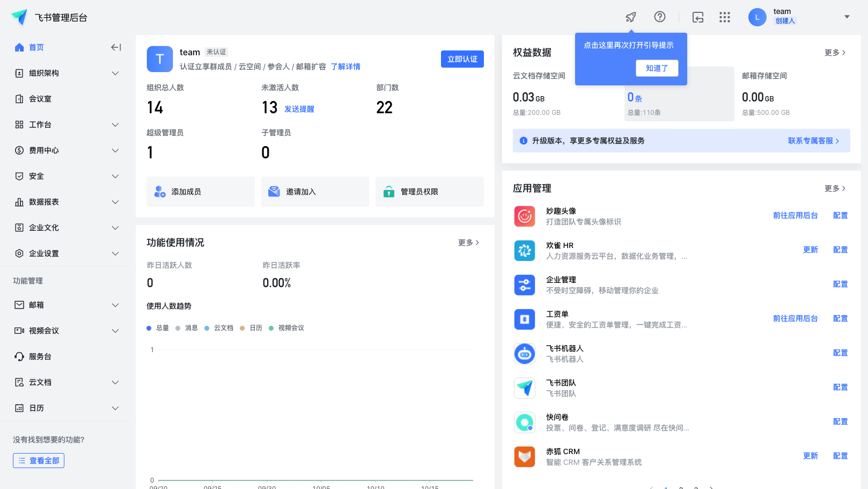Image resolution: width=868 pixels, height=489 pixels.
Task: Click the 立即认证 button
Action: [462, 59]
